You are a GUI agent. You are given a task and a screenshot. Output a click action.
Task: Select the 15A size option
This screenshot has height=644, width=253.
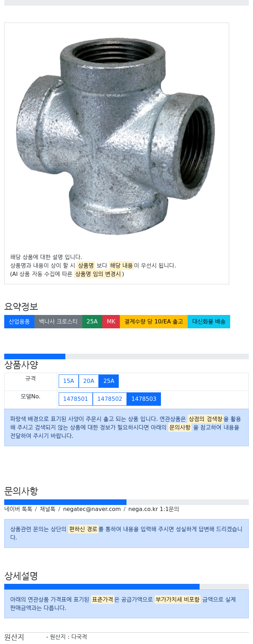69,381
